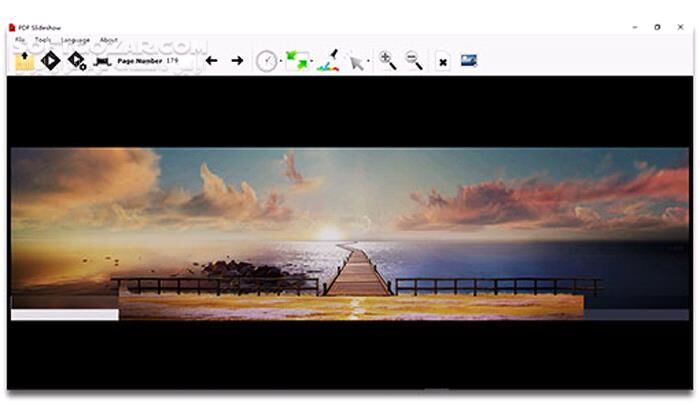Viewport: 700px width, 412px height.
Task: Maximize the PDF Slideshow window
Action: (x=657, y=27)
